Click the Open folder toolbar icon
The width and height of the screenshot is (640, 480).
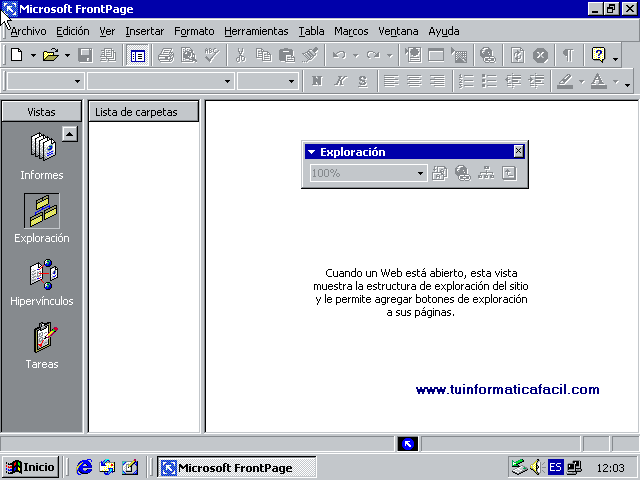[x=51, y=55]
